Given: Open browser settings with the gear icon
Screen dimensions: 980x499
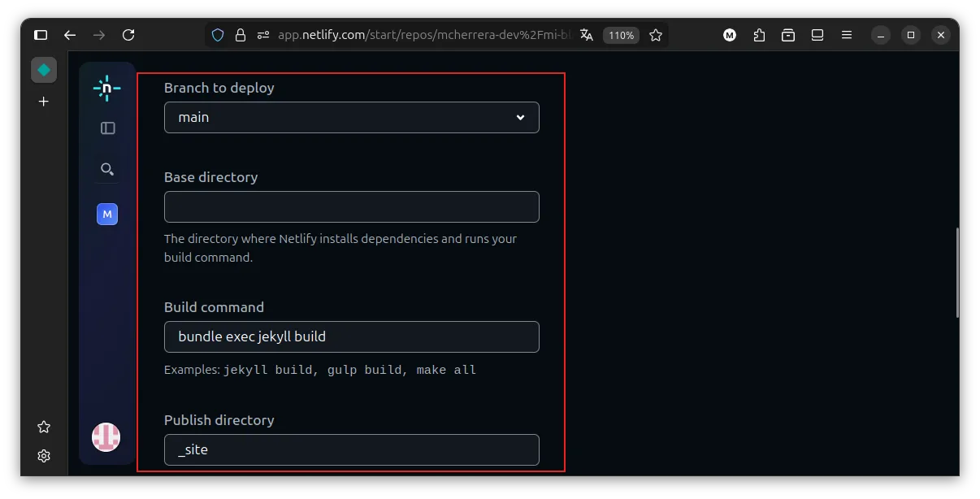Looking at the screenshot, I should pyautogui.click(x=44, y=456).
